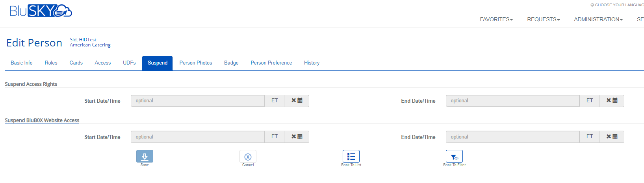This screenshot has height=183, width=644.
Task: Click the Save download-arrow icon
Action: pyautogui.click(x=145, y=156)
